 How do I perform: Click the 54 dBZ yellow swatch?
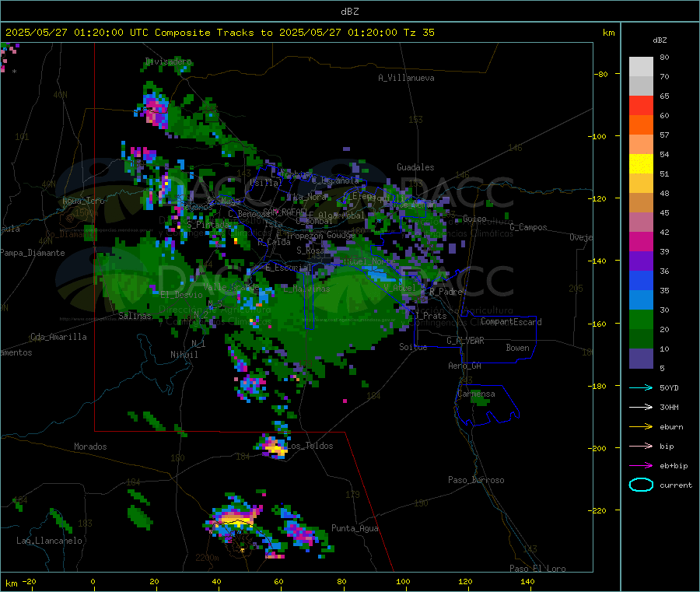pyautogui.click(x=641, y=164)
